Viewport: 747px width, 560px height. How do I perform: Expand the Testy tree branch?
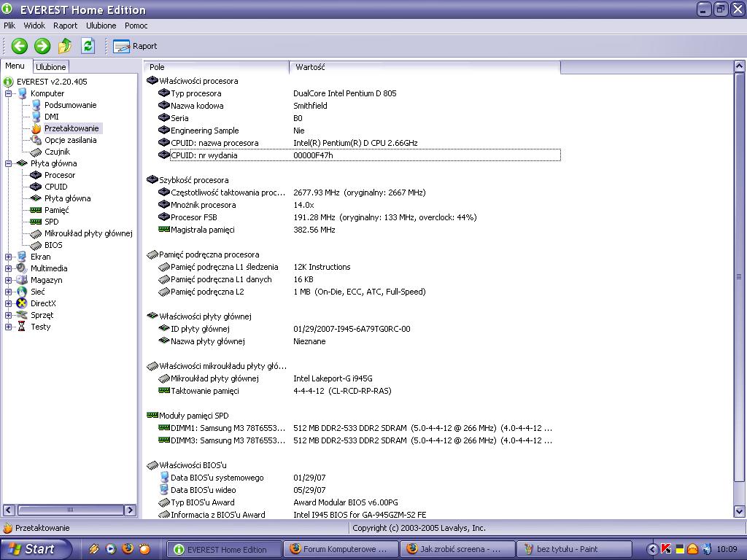8,327
